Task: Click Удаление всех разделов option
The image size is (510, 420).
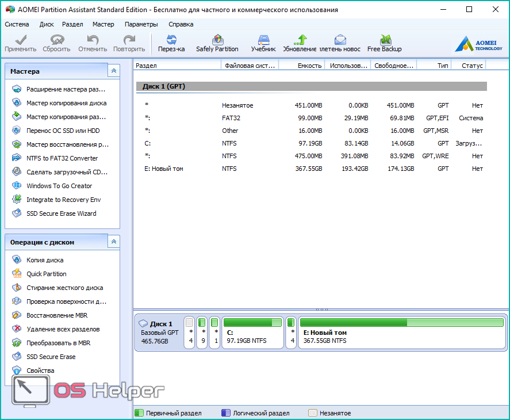Action: (63, 329)
